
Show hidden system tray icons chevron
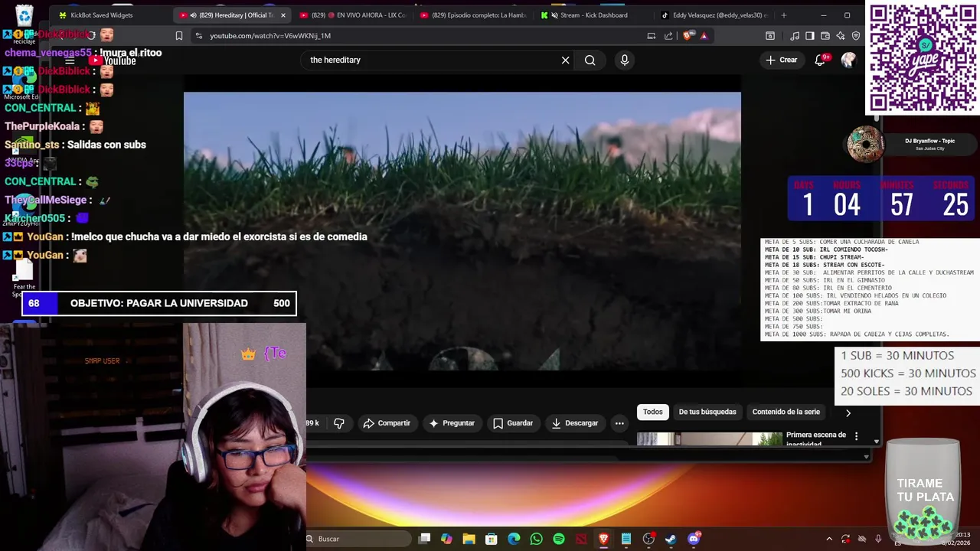click(829, 539)
